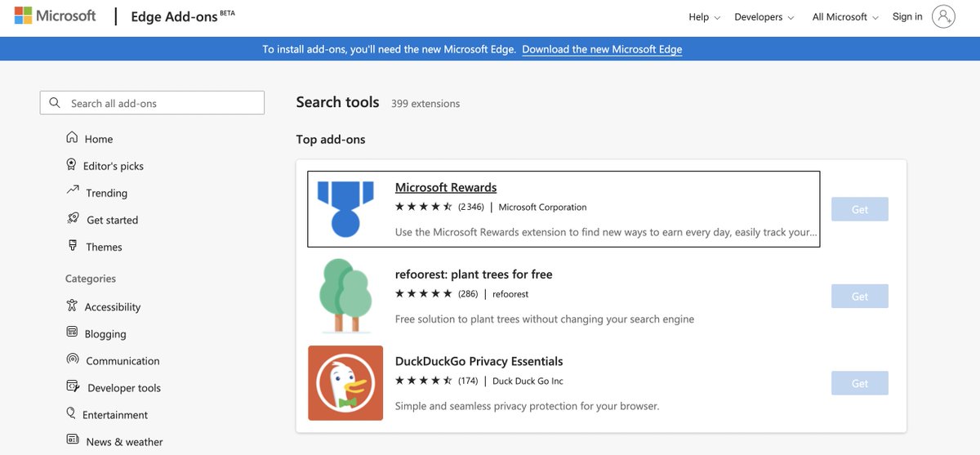Viewport: 980px width, 455px height.
Task: Go to Home in the sidebar
Action: point(100,139)
